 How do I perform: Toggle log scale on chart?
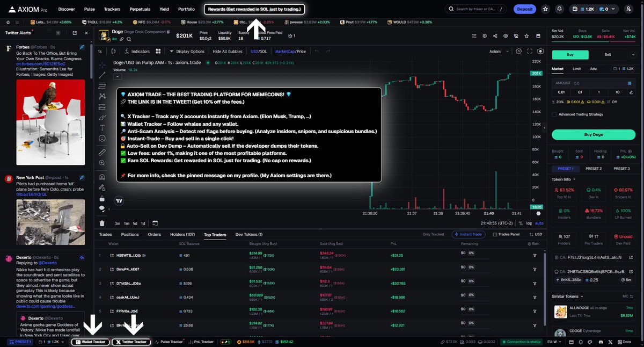(529, 223)
